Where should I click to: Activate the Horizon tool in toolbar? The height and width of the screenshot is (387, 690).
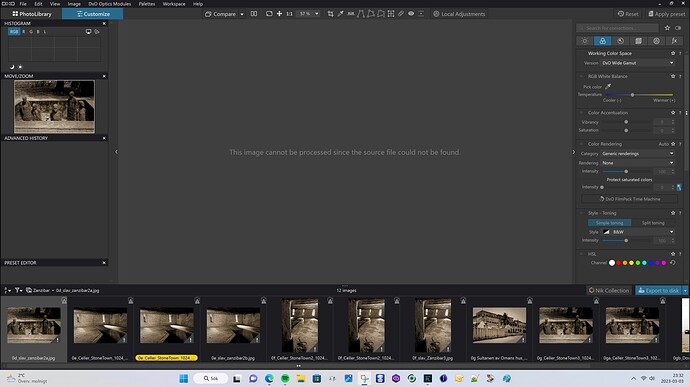(351, 14)
